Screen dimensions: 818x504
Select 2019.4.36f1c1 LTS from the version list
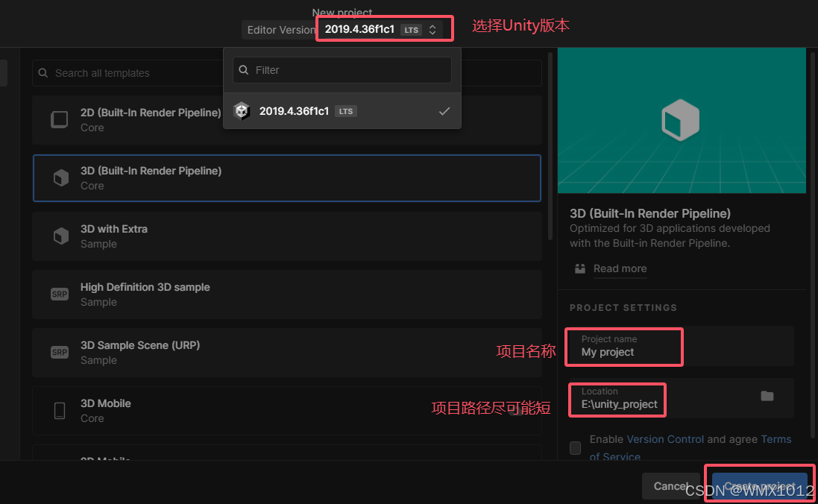pos(342,111)
